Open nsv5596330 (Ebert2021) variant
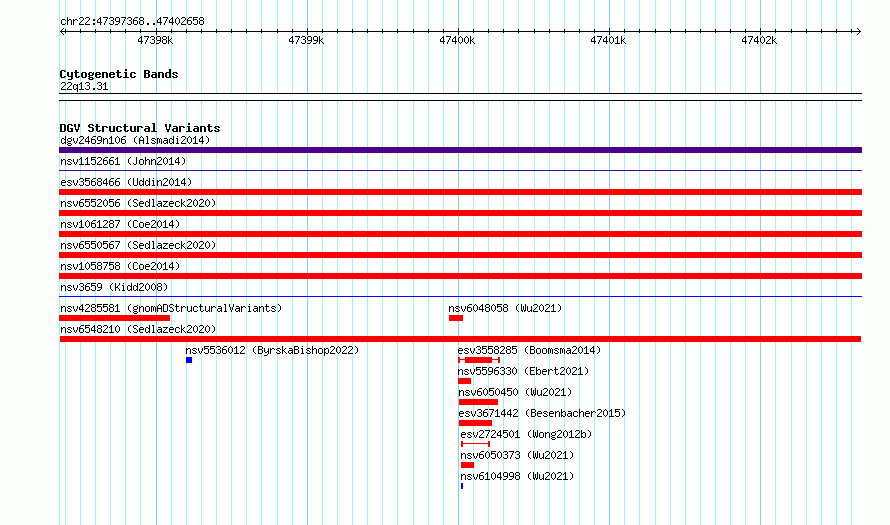Viewport: 890px width, 525px height. (523, 371)
